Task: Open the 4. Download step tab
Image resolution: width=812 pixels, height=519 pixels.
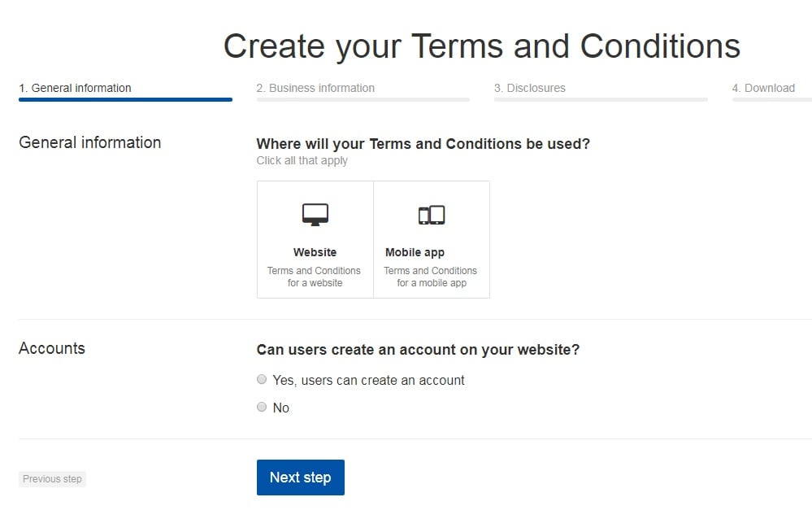Action: [x=763, y=88]
